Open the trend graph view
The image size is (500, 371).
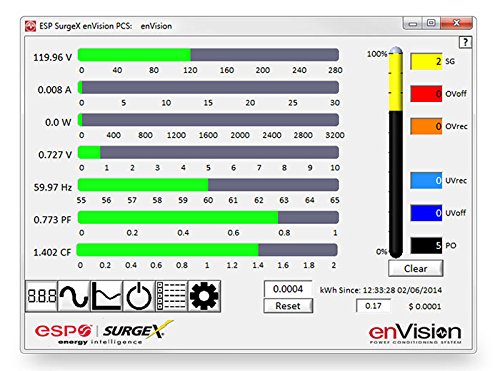pyautogui.click(x=106, y=296)
